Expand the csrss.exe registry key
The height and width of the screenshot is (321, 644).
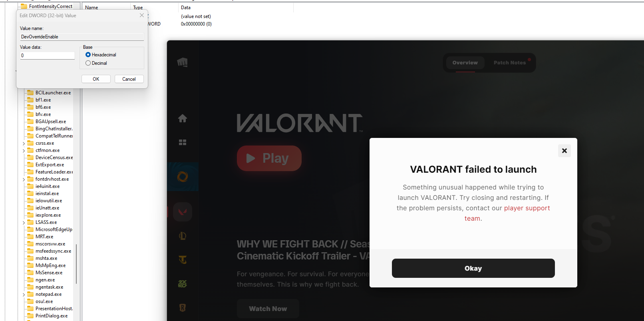tap(24, 144)
